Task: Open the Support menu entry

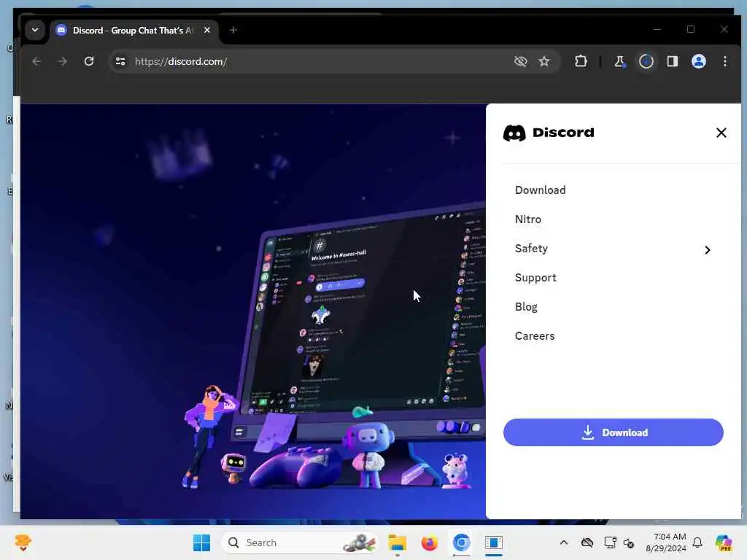Action: pos(535,278)
